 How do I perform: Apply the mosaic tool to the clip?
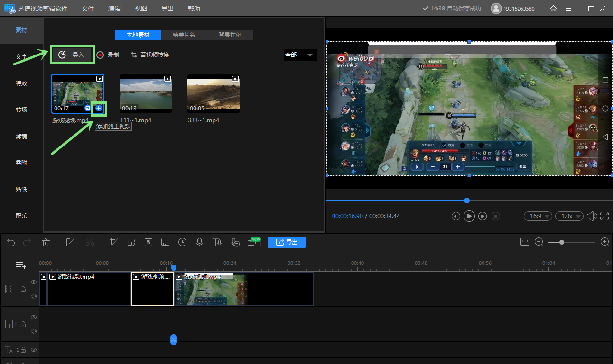point(149,242)
